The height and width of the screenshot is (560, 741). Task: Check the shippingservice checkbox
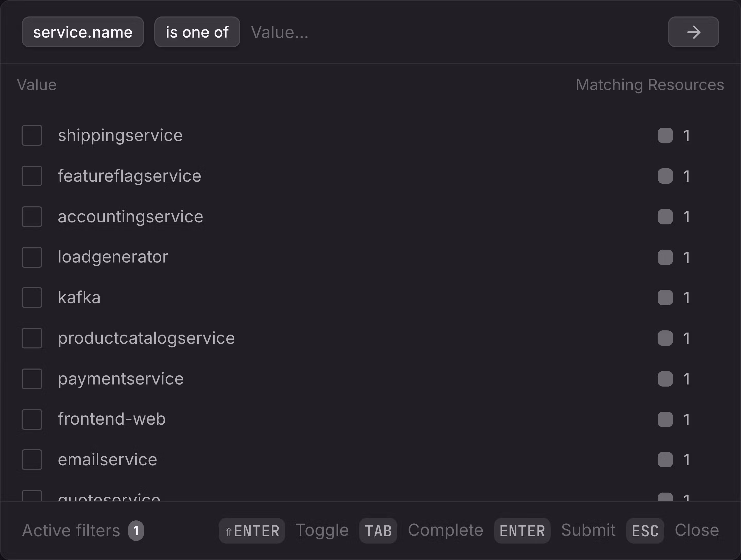pyautogui.click(x=32, y=135)
